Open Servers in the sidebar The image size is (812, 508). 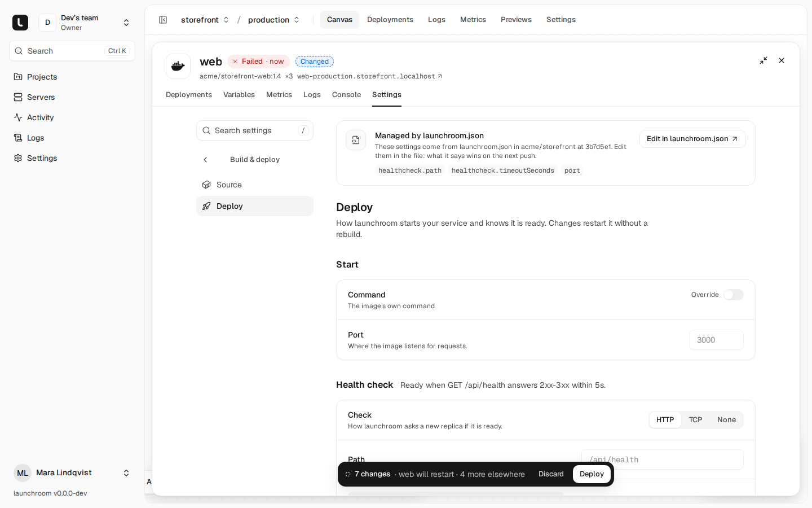pos(72,97)
